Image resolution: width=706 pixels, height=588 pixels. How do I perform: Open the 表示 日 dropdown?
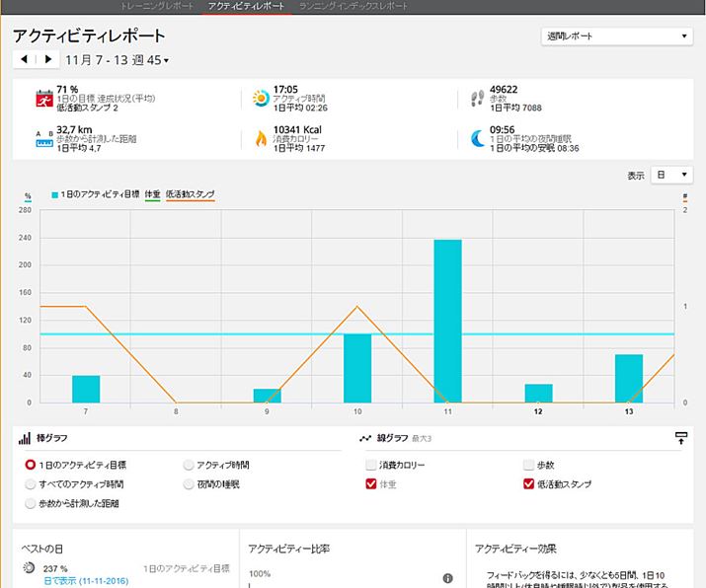click(x=672, y=175)
